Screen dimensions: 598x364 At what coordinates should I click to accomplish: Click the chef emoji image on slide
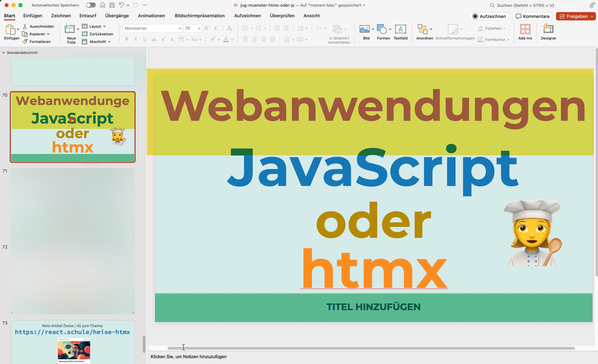(533, 233)
